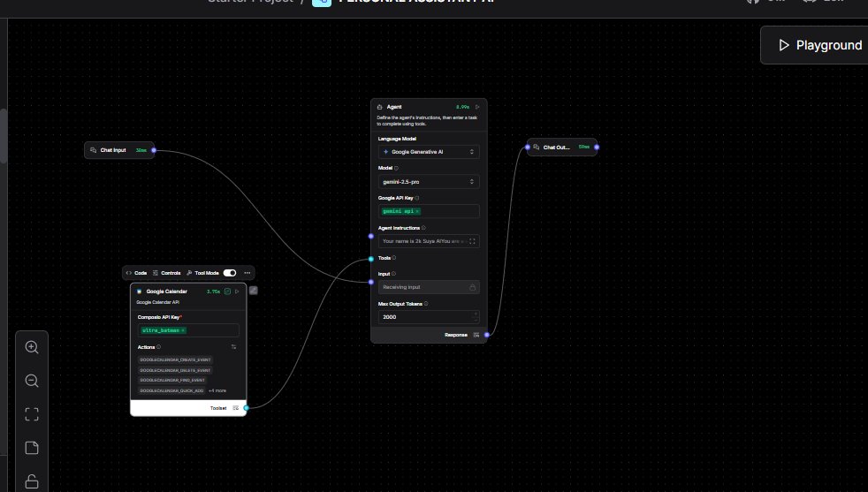Viewport: 868px width, 492px height.
Task: Click the Chat Output message icon
Action: coord(536,148)
